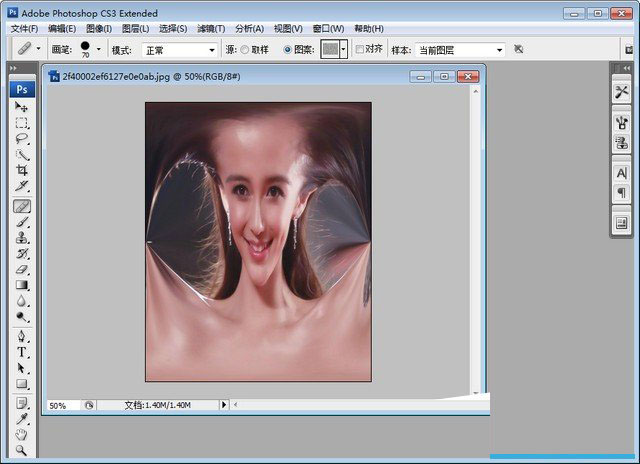Select the Lasso tool
This screenshot has height=464, width=640.
[x=22, y=139]
